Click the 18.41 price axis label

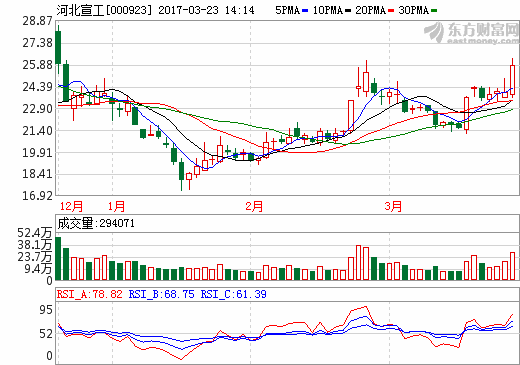click(37, 174)
